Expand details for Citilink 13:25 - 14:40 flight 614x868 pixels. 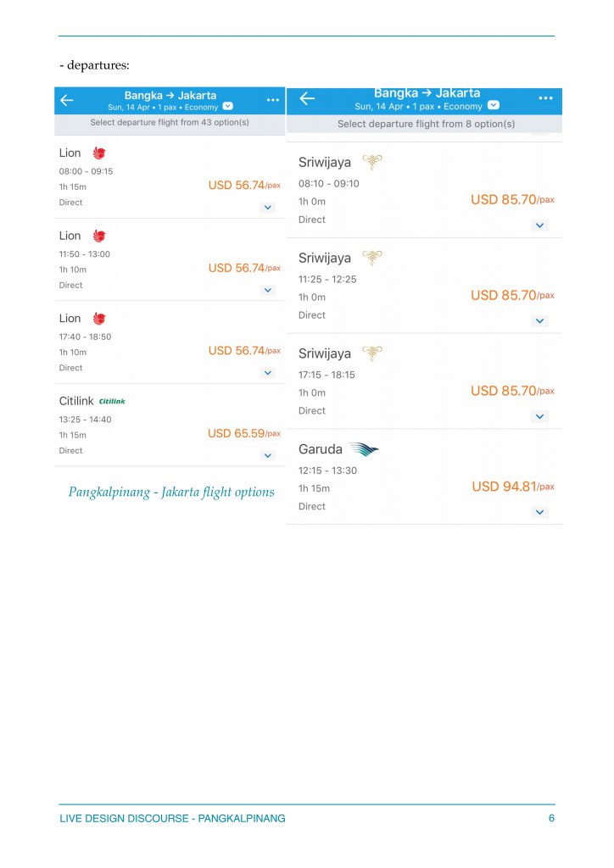268,455
